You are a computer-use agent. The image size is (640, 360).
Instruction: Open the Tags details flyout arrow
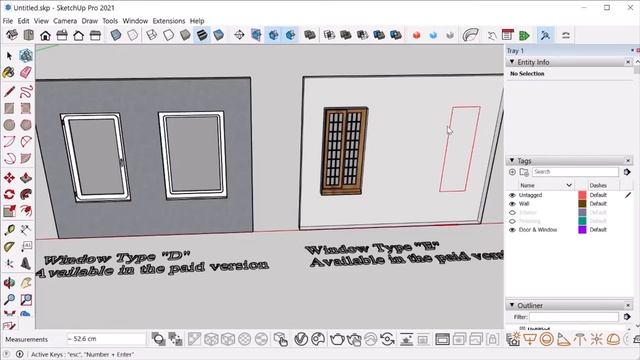627,172
